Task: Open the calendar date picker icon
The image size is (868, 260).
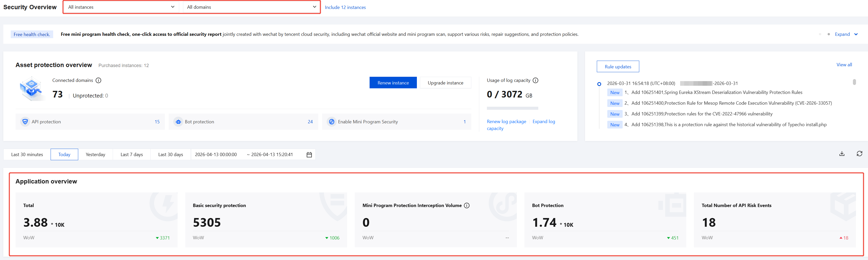Action: pos(309,155)
